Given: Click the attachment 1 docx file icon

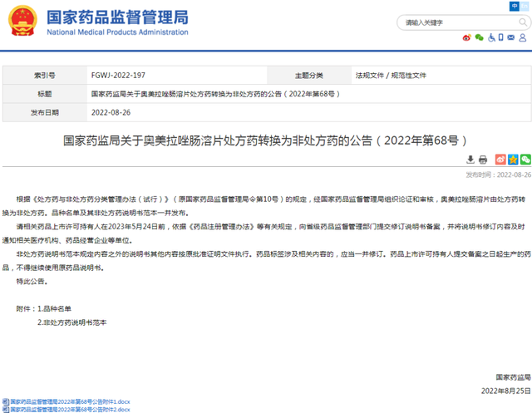Looking at the screenshot, I should [x=6, y=402].
